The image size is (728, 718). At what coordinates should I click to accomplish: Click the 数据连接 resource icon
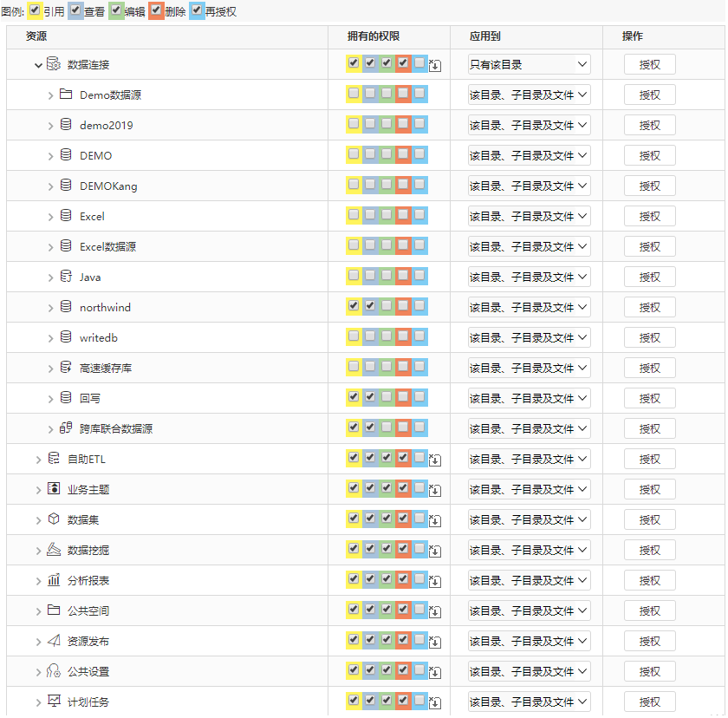[54, 63]
